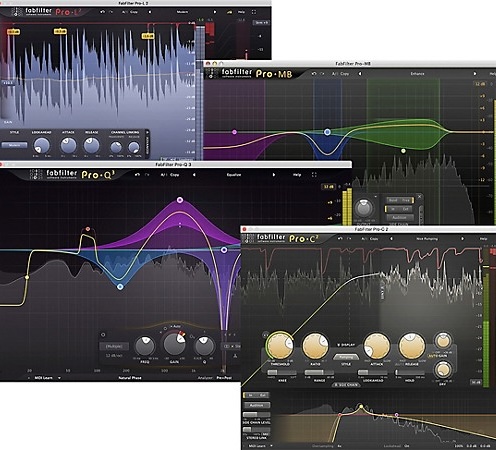Open Pumping style dropdown in Pro-C 2

(346, 357)
